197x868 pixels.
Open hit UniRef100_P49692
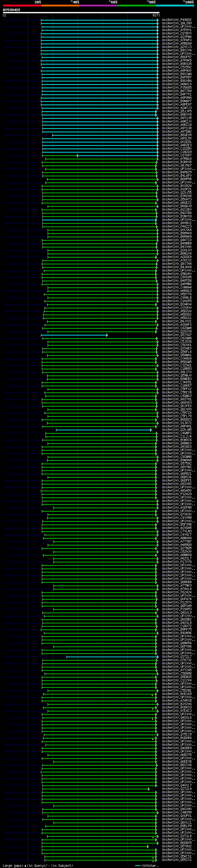click(177, 20)
